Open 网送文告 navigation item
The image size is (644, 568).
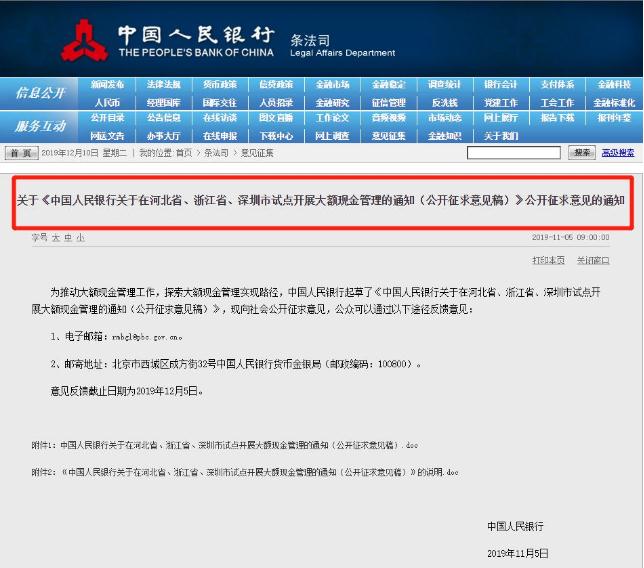pos(107,136)
